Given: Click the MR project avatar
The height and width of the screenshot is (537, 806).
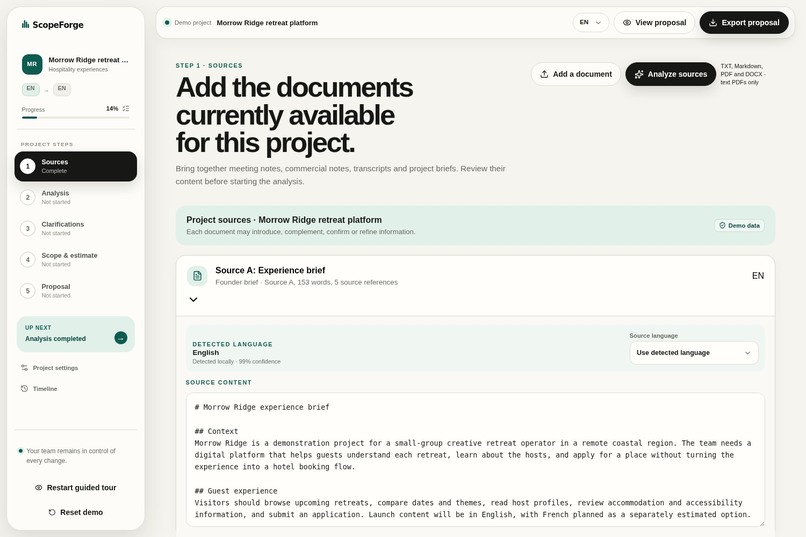Looking at the screenshot, I should pos(32,64).
